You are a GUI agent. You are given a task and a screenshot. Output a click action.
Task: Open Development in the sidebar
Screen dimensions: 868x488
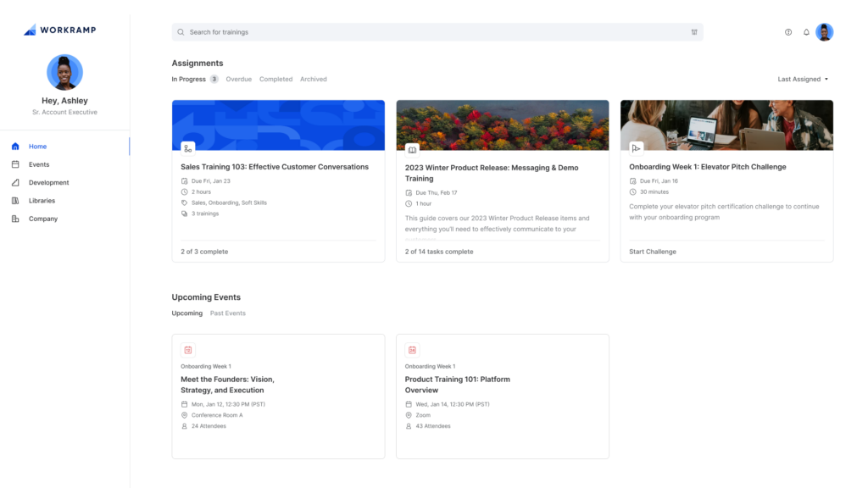[48, 183]
